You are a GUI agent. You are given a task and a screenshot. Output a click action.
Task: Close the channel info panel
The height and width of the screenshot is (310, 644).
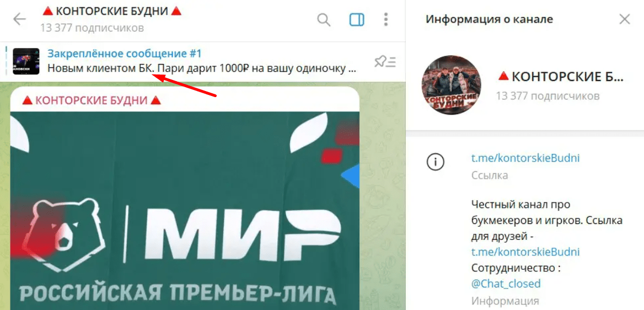pyautogui.click(x=624, y=19)
